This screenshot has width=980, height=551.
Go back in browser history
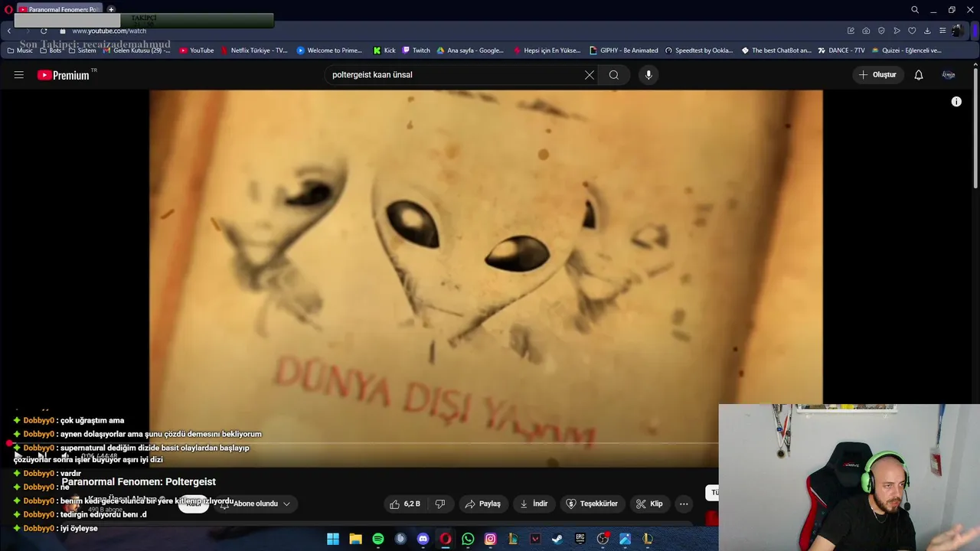click(9, 31)
